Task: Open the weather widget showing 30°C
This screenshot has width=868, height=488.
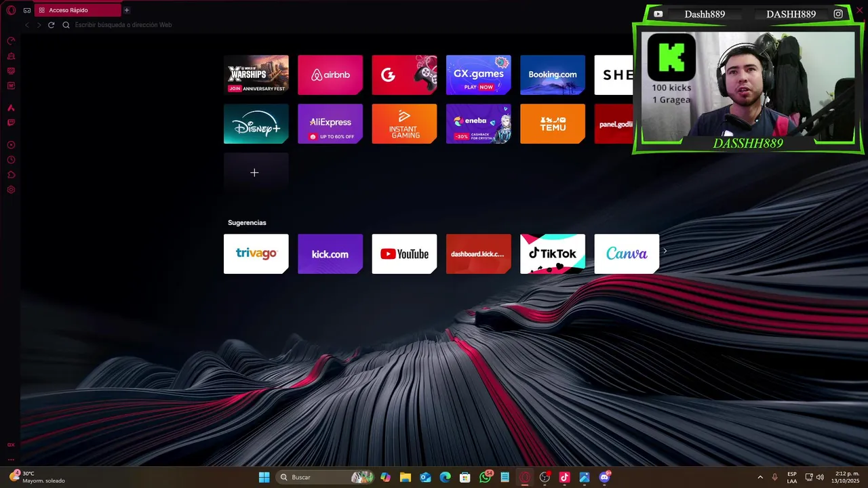Action: point(37,477)
